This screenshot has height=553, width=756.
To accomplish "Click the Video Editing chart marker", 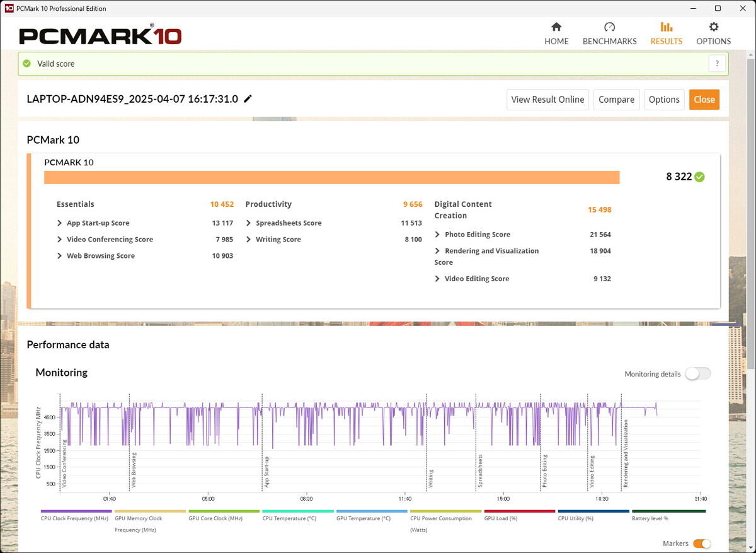I will pos(592,472).
